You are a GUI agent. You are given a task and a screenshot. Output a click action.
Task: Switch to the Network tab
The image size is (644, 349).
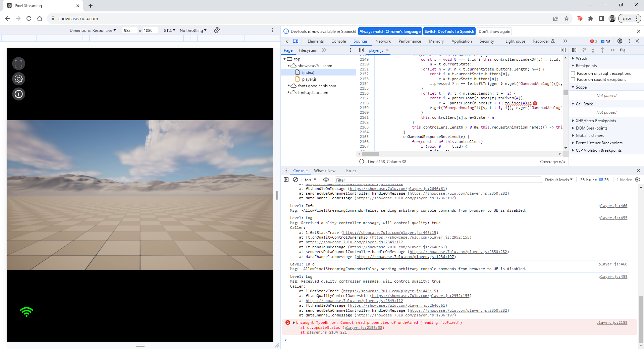click(383, 41)
